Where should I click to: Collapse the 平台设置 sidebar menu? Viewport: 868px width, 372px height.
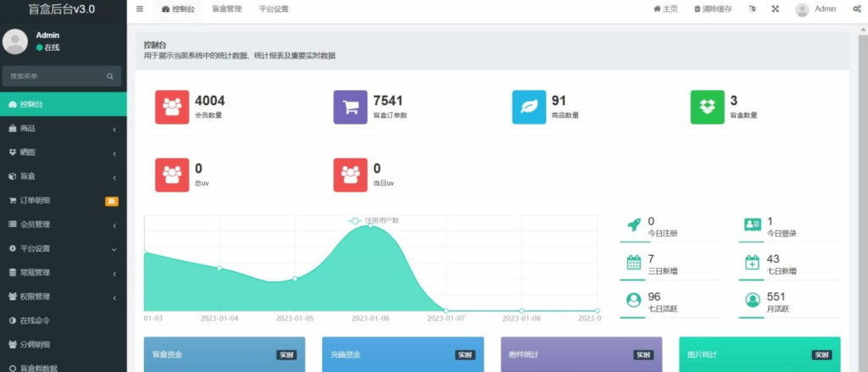(x=63, y=248)
